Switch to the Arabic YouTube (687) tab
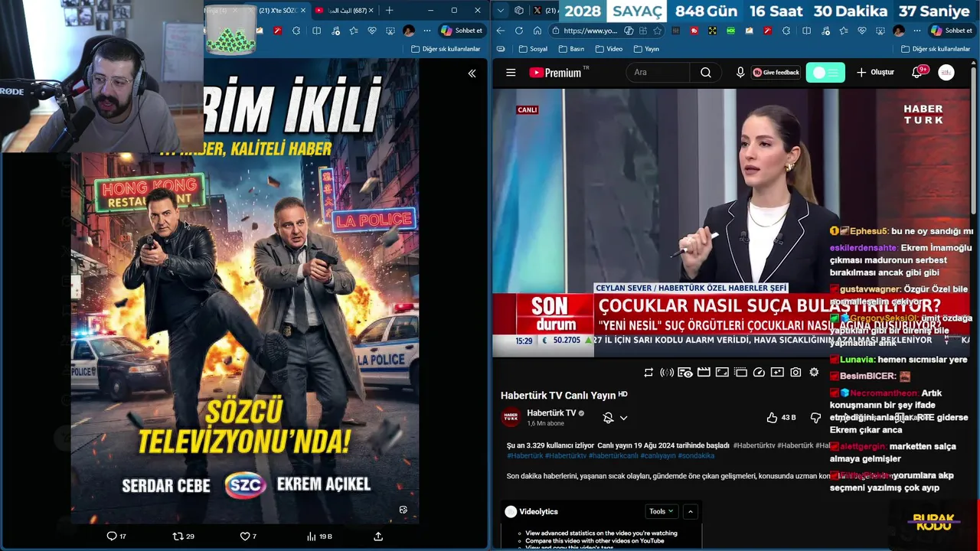980x551 pixels. [x=343, y=11]
